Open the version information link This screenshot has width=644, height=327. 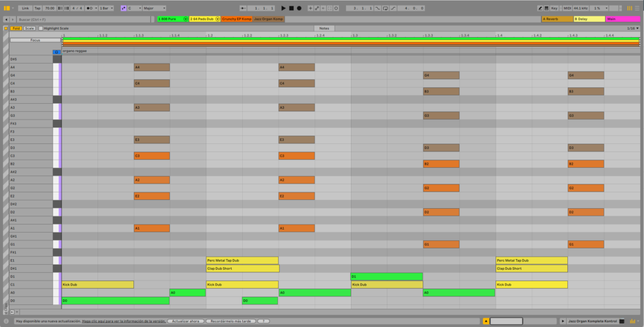(124, 321)
